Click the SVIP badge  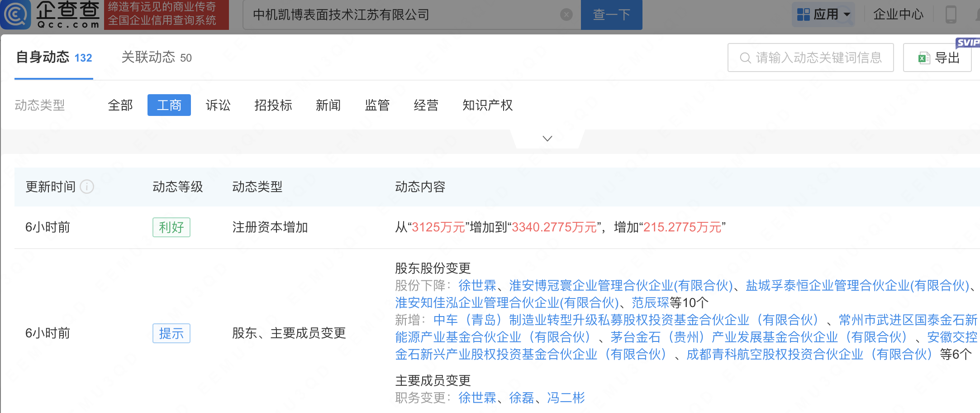click(x=967, y=43)
